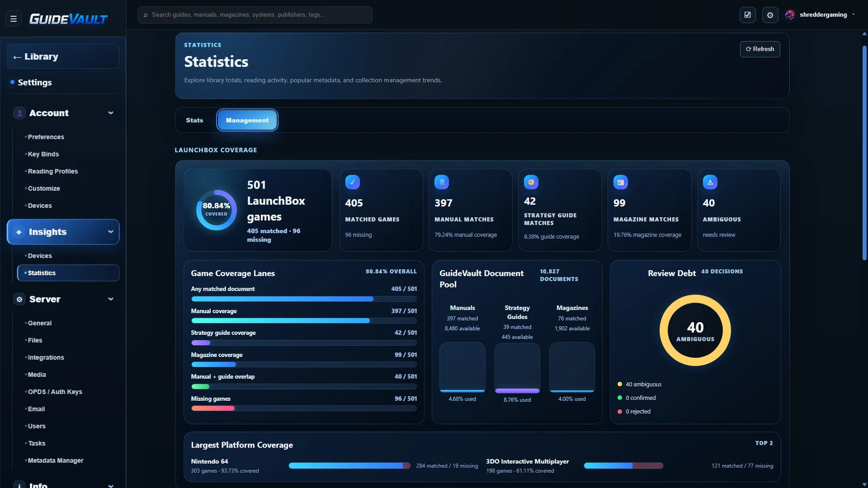
Task: Click the Missing games progress bar
Action: coord(304,409)
